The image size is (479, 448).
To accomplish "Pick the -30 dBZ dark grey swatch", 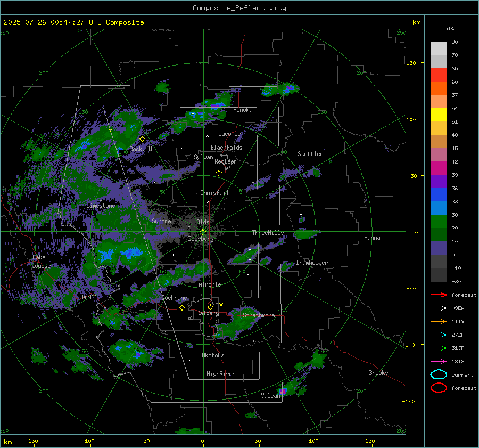I will (439, 275).
